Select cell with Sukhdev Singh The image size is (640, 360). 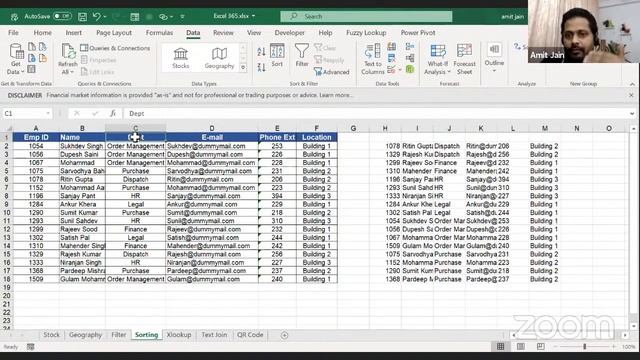point(82,146)
